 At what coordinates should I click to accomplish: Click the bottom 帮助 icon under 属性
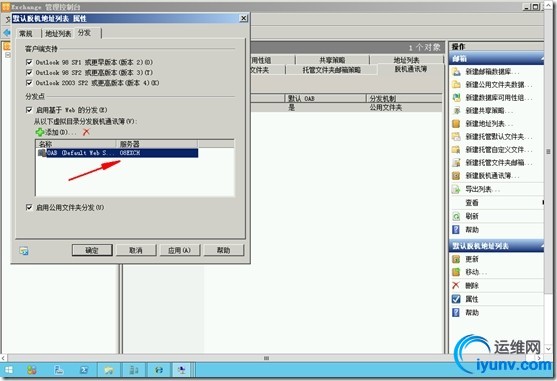coord(456,312)
